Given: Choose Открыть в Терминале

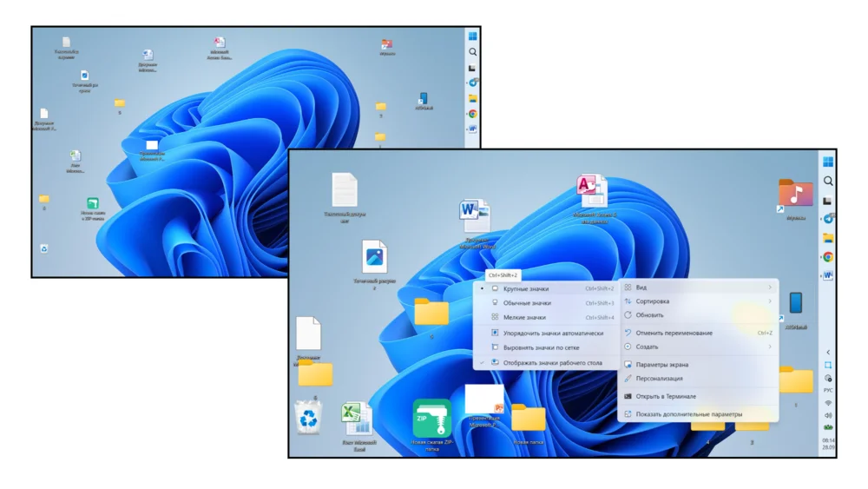Looking at the screenshot, I should pos(698,396).
